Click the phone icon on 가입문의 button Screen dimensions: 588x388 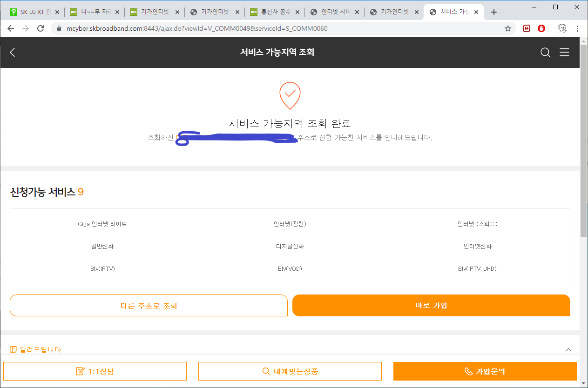pyautogui.click(x=468, y=371)
